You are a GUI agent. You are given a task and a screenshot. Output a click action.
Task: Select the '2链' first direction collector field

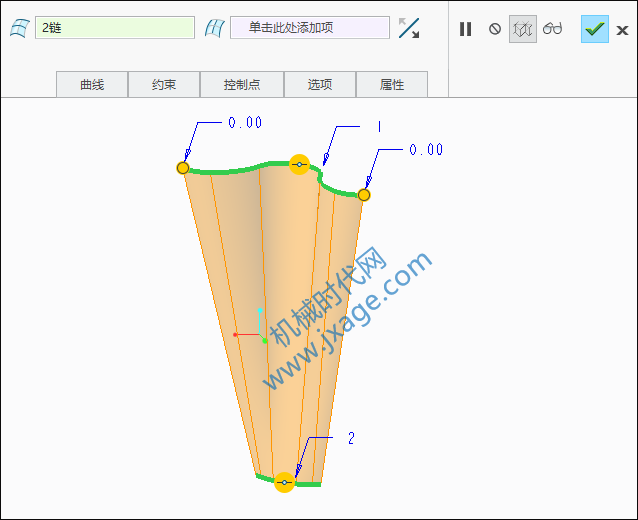coord(115,28)
